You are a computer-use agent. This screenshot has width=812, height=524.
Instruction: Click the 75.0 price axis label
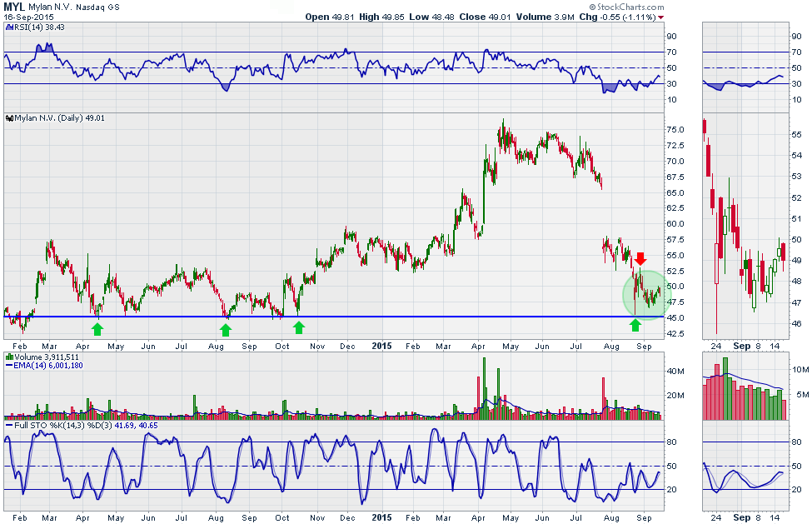point(675,129)
